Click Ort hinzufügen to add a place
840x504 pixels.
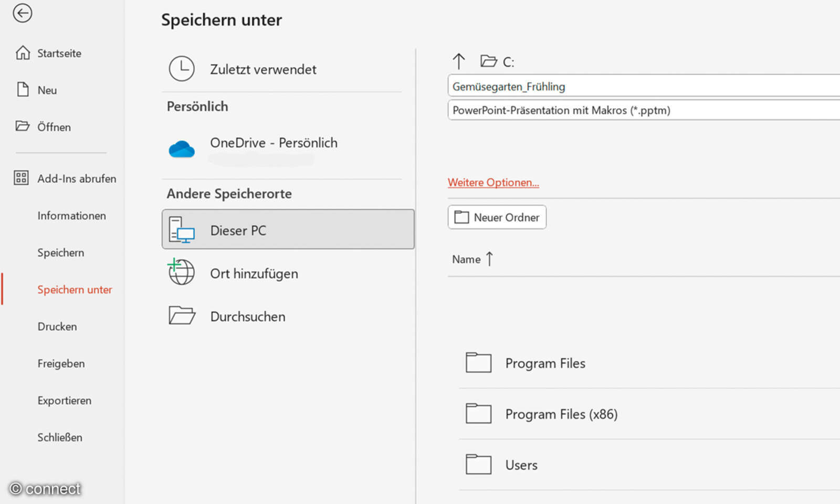point(254,273)
